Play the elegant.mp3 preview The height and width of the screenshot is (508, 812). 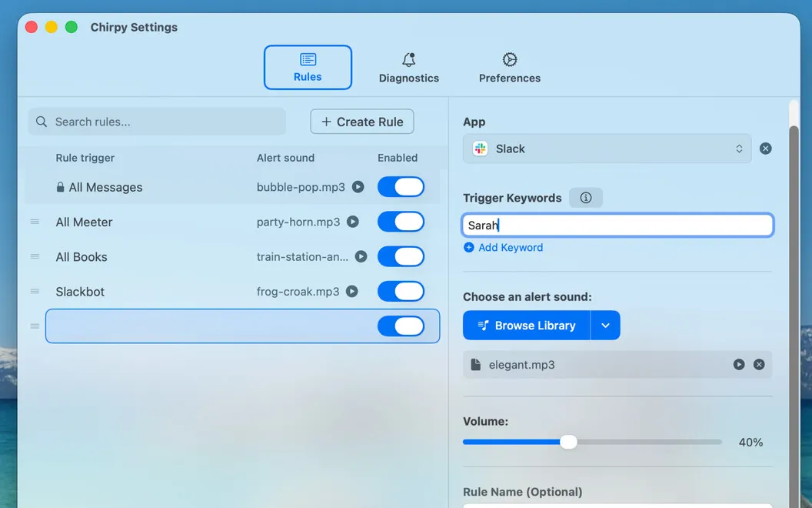click(739, 364)
